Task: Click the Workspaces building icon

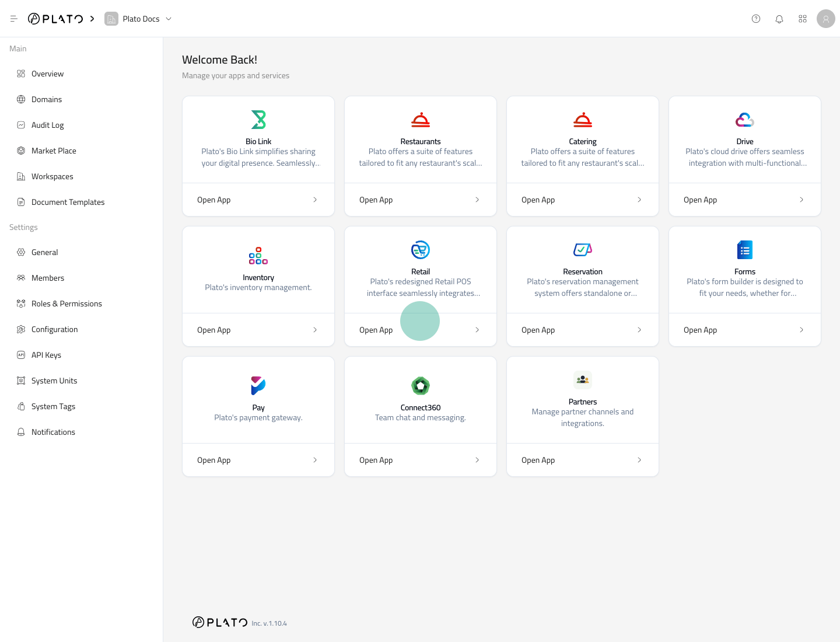Action: click(21, 176)
